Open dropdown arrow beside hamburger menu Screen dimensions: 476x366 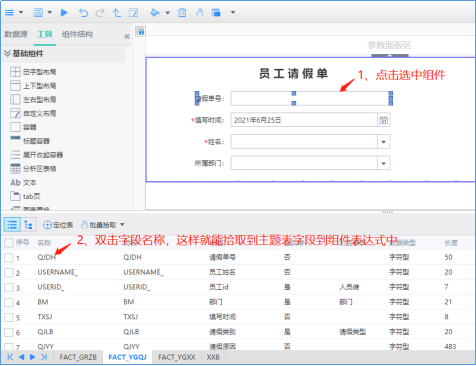[21, 13]
